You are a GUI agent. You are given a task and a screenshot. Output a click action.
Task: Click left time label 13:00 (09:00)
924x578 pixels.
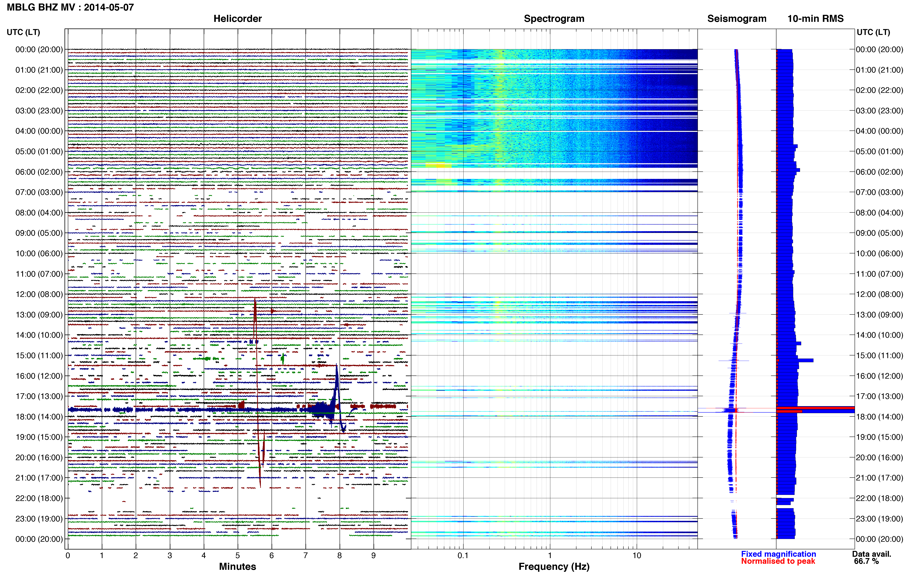(39, 315)
